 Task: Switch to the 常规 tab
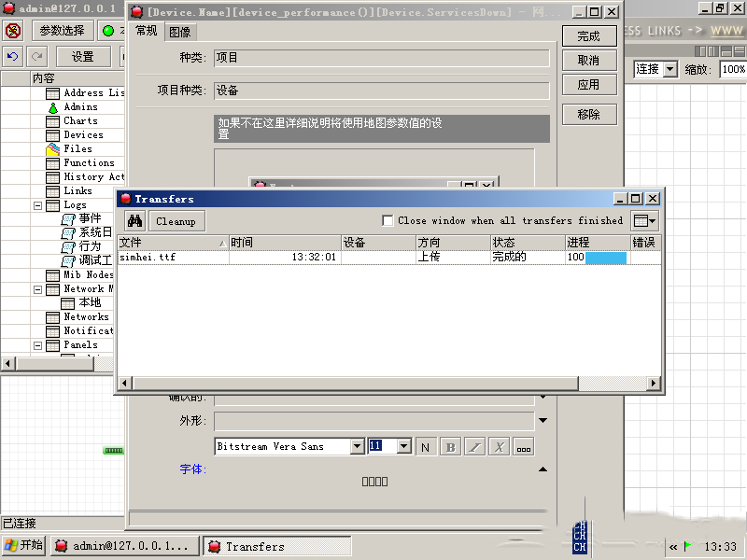point(147,31)
